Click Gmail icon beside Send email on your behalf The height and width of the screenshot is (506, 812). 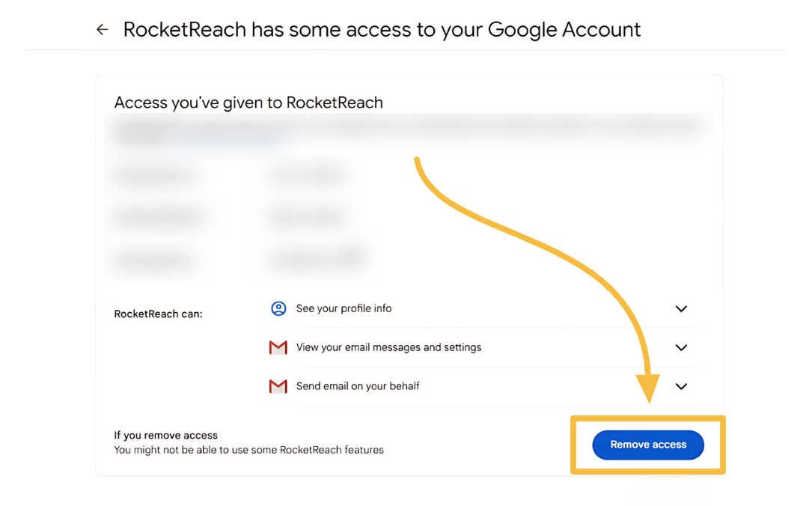278,386
